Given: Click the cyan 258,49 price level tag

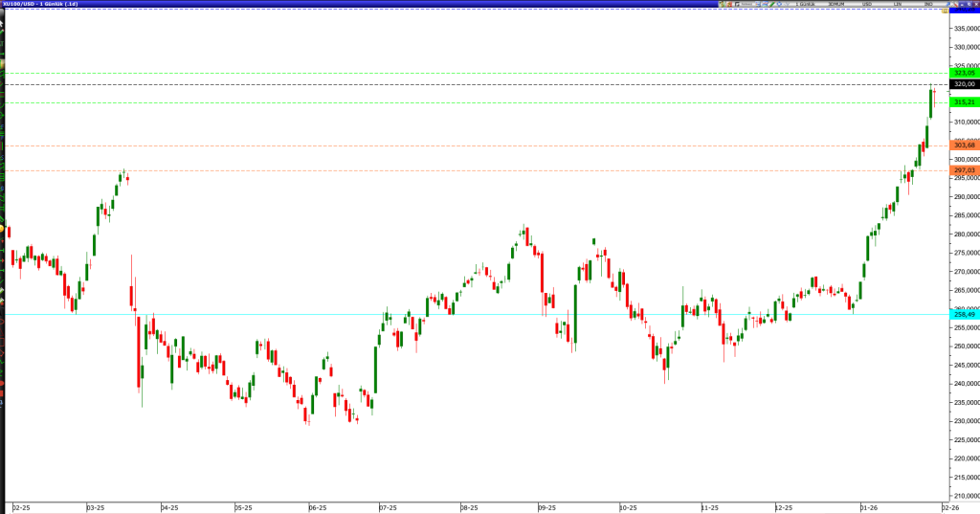Looking at the screenshot, I should coord(964,314).
